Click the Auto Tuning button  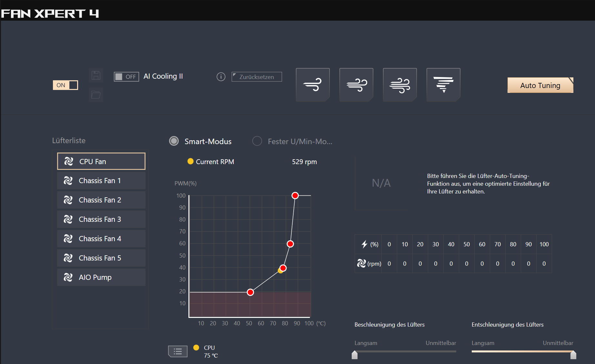click(540, 85)
